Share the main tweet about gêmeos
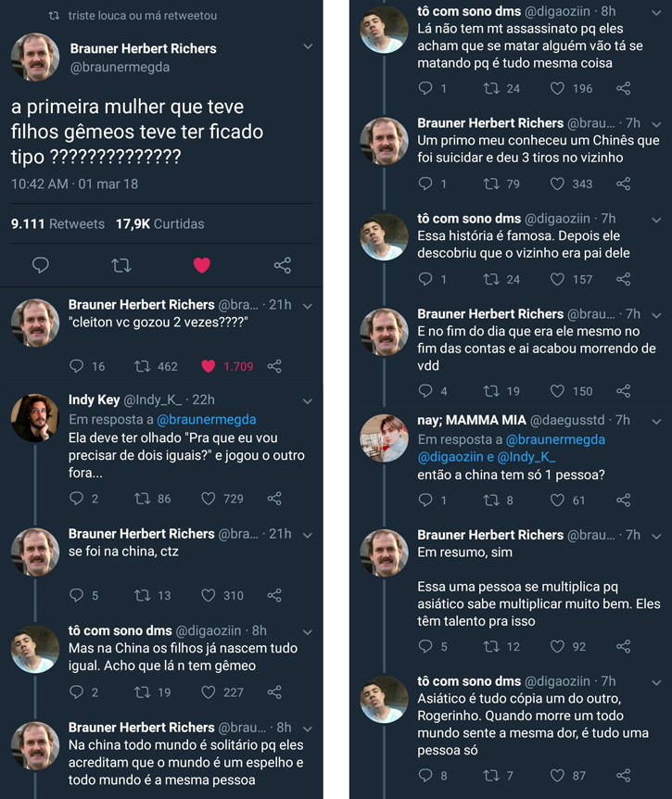The width and height of the screenshot is (672, 799). [283, 266]
